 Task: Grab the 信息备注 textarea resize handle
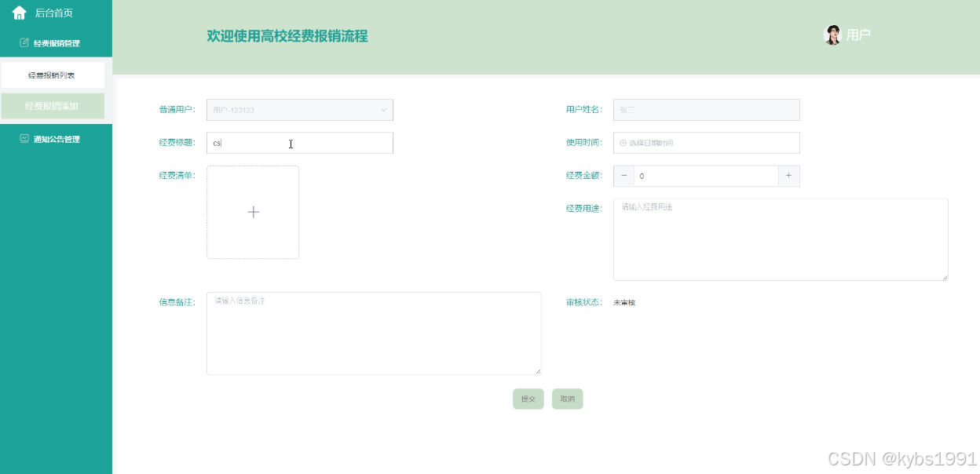[x=538, y=371]
